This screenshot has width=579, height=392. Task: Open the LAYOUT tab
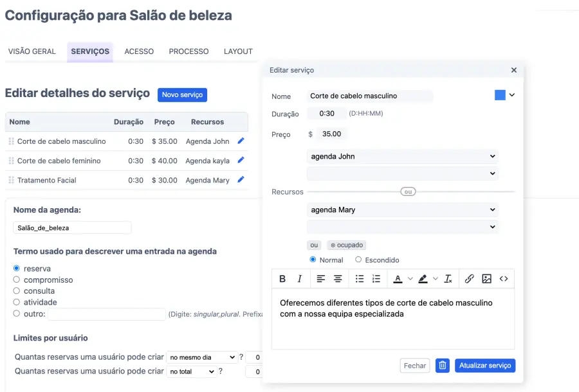(238, 51)
